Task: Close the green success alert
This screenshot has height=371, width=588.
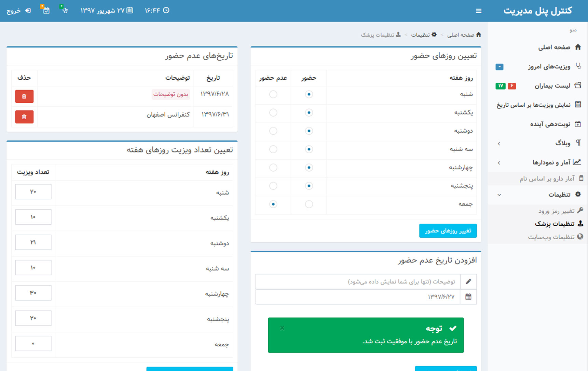Action: (x=282, y=328)
